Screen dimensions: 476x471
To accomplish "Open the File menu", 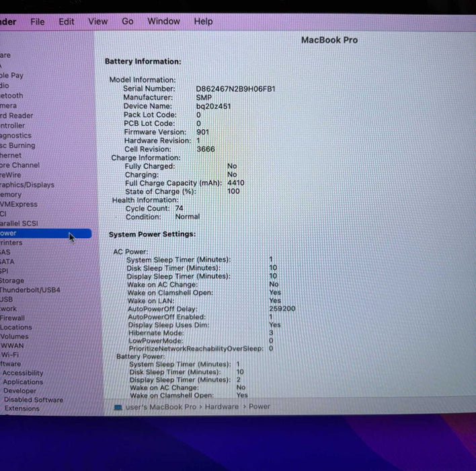I will click(38, 22).
